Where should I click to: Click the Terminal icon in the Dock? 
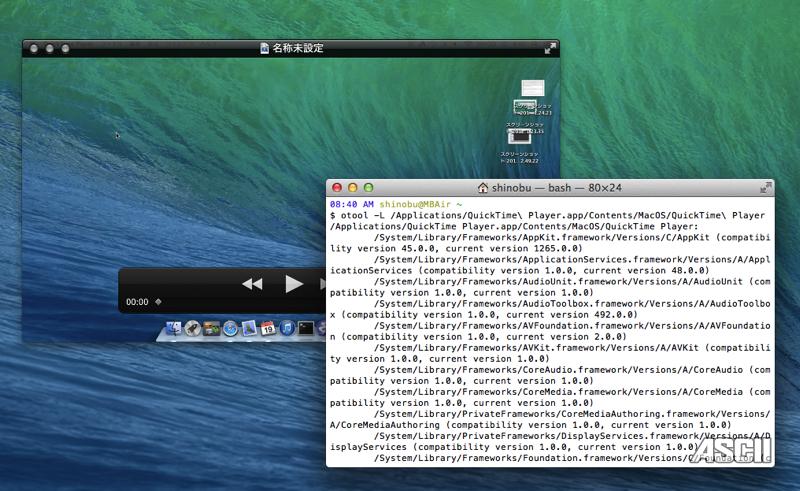click(x=306, y=328)
